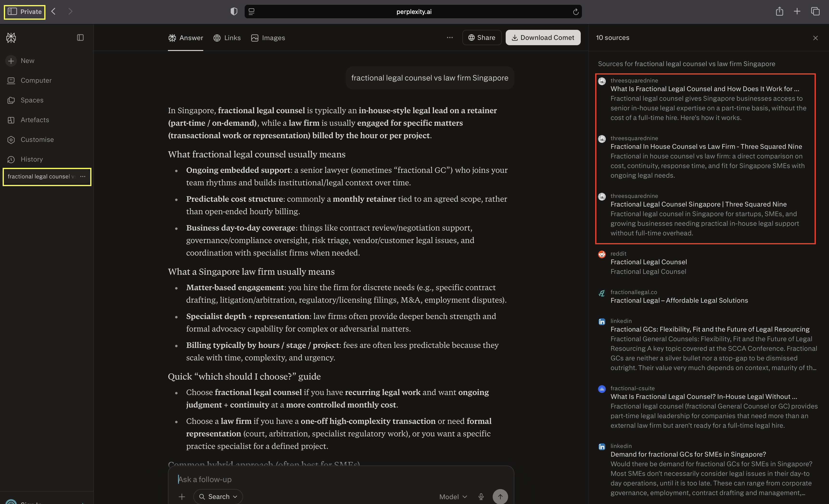Go forward in browser history
This screenshot has width=829, height=504.
70,12
